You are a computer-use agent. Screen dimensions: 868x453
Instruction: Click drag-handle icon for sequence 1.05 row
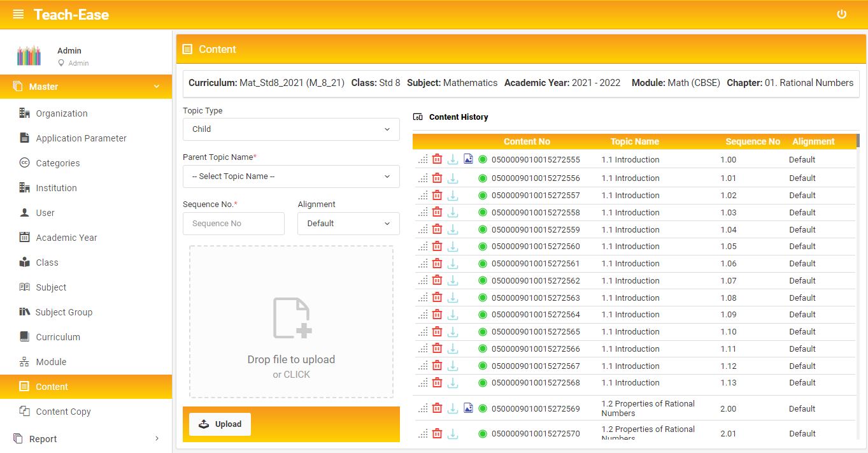pos(423,247)
